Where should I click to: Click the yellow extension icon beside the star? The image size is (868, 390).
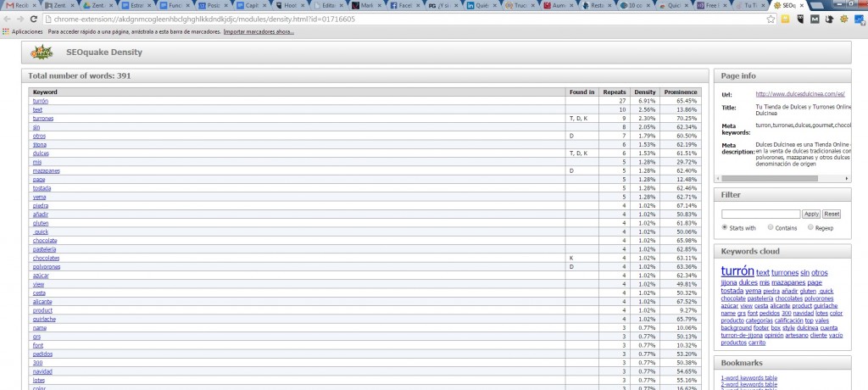(785, 19)
